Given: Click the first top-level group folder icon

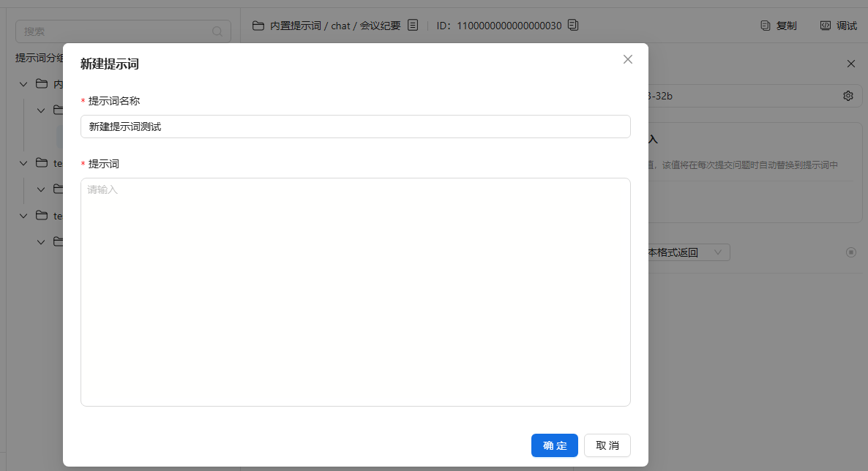Looking at the screenshot, I should tap(42, 84).
